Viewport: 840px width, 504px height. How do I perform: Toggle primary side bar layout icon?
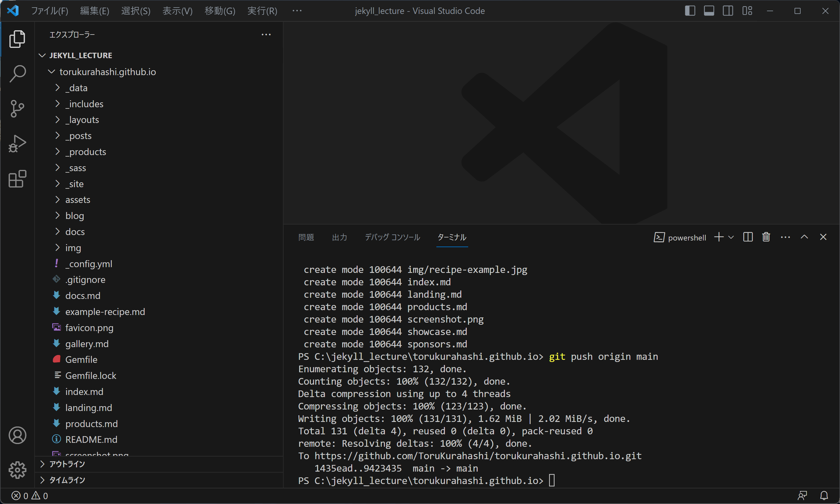click(x=690, y=11)
